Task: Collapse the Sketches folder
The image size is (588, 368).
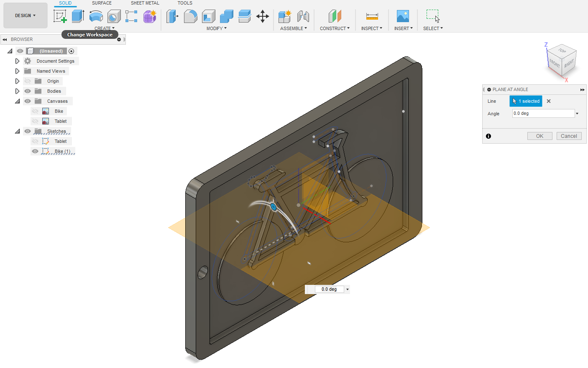Action: [17, 131]
